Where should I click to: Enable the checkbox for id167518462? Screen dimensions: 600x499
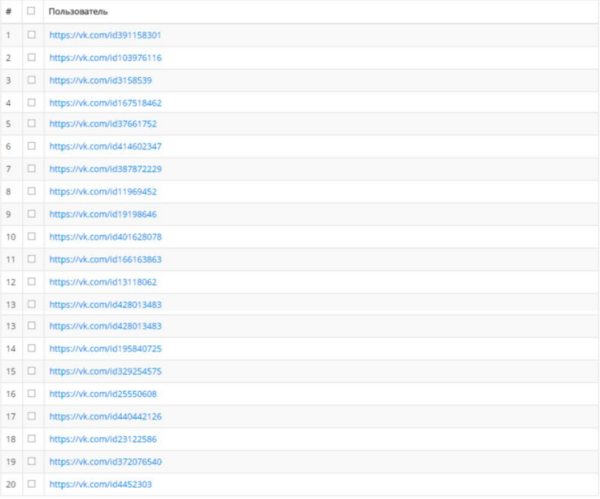(x=31, y=102)
